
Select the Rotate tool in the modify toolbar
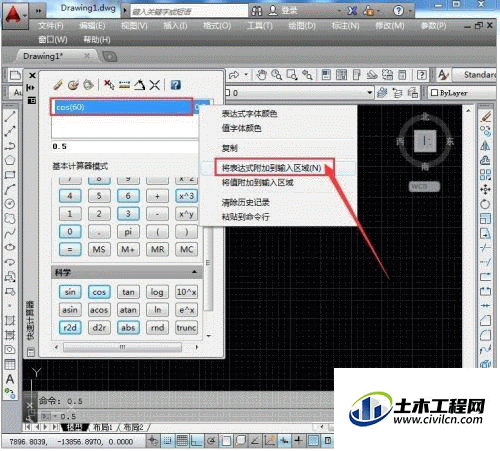coord(485,204)
